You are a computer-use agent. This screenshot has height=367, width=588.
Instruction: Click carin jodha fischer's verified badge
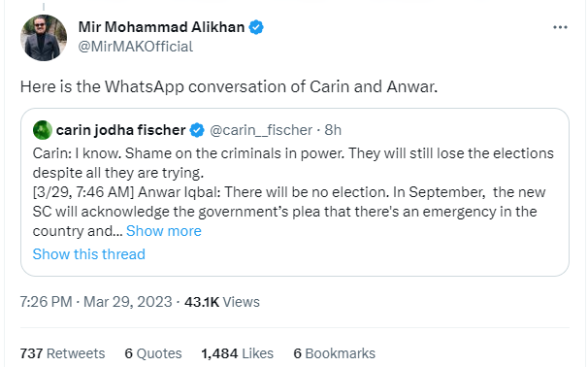(x=197, y=130)
